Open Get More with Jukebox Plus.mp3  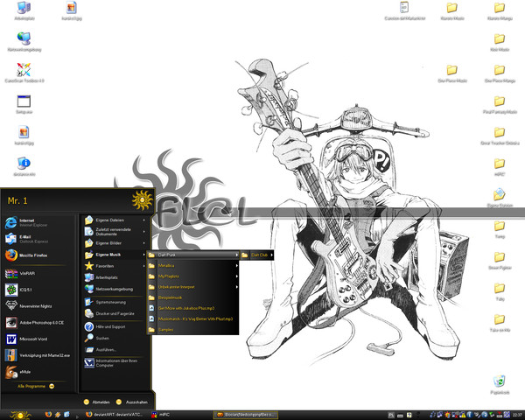[192, 308]
